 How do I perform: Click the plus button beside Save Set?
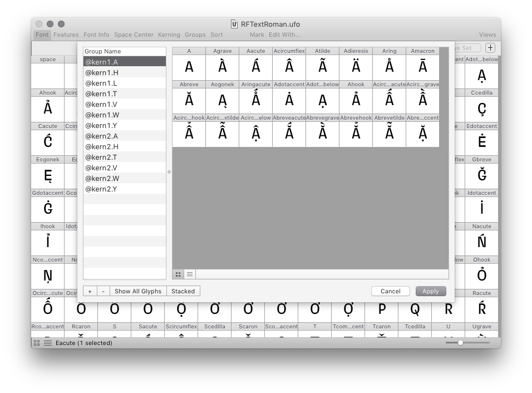[490, 48]
